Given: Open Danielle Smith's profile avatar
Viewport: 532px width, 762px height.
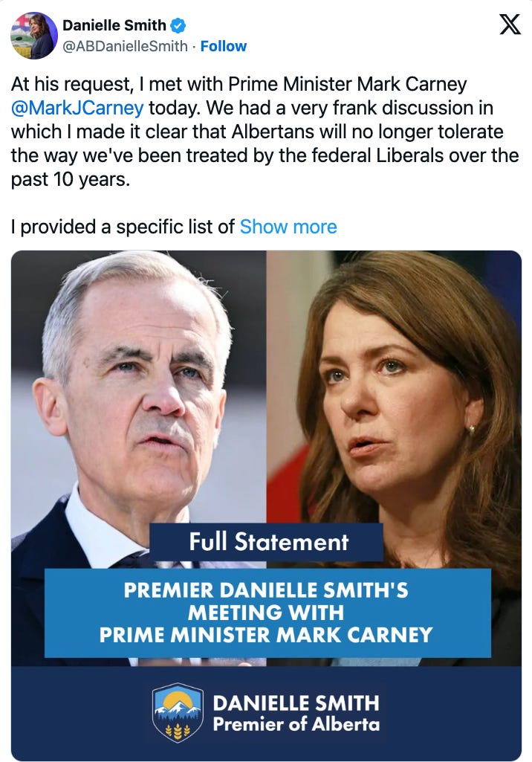Looking at the screenshot, I should (34, 36).
